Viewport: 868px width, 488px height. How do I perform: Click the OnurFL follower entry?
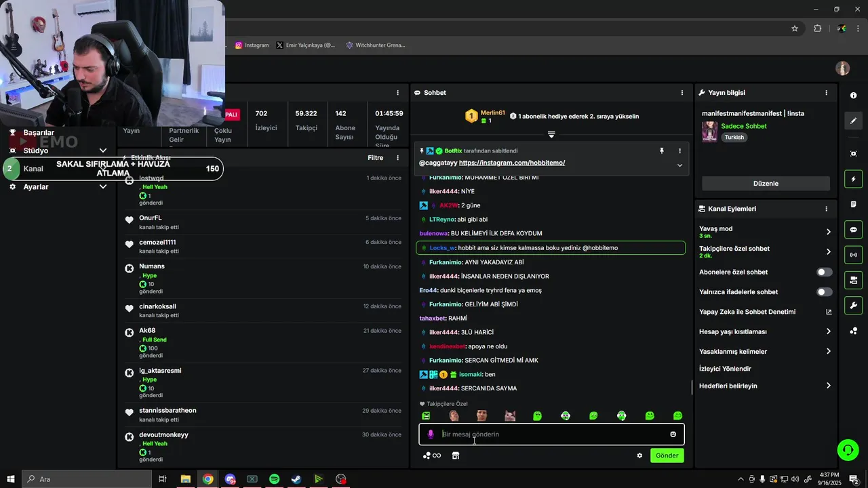[264, 222]
